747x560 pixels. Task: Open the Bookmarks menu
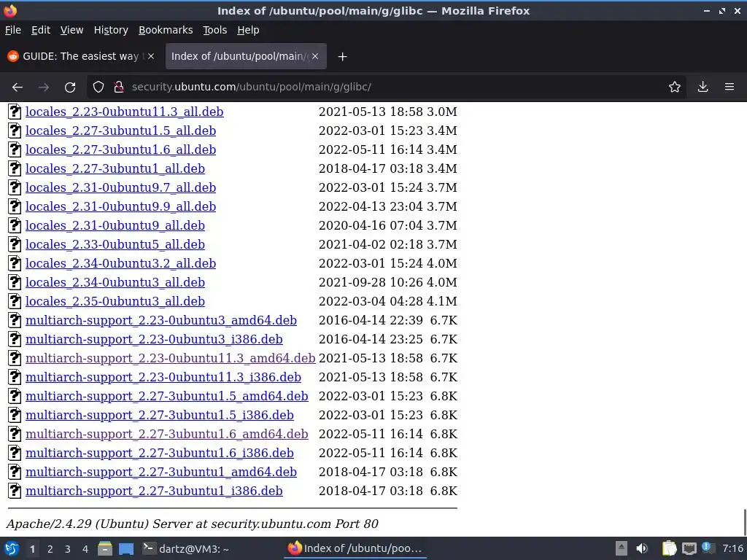click(166, 30)
